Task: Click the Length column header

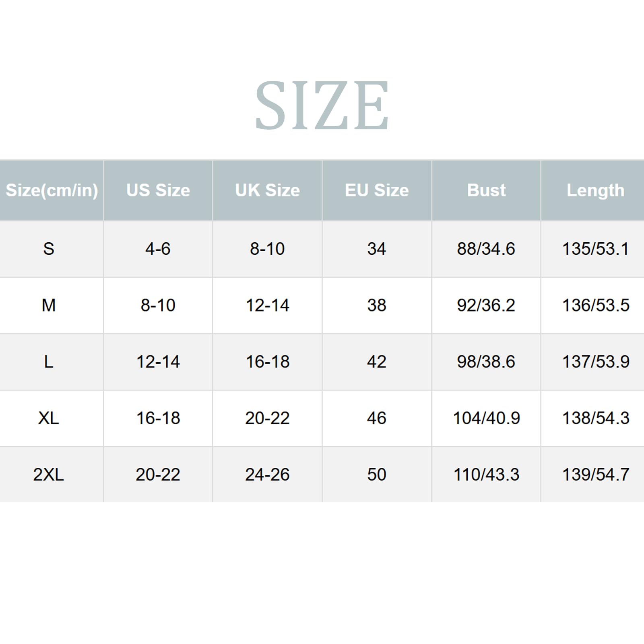Action: 595,190
